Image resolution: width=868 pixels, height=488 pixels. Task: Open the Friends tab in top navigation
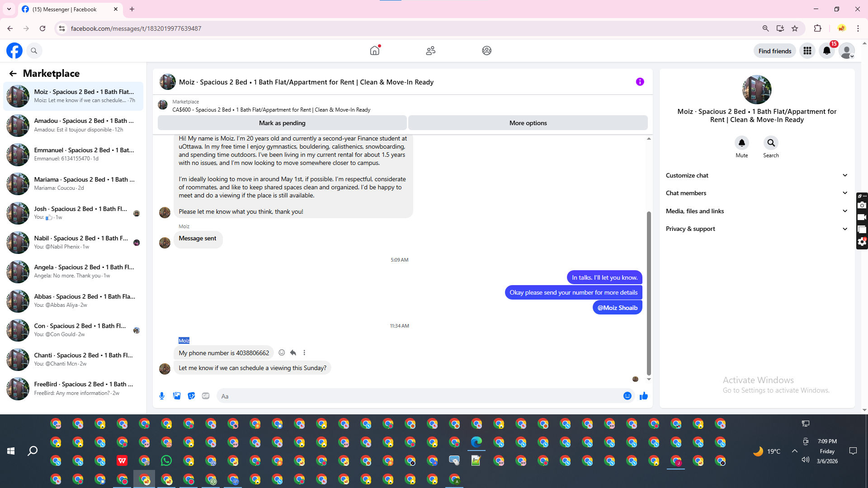(430, 51)
